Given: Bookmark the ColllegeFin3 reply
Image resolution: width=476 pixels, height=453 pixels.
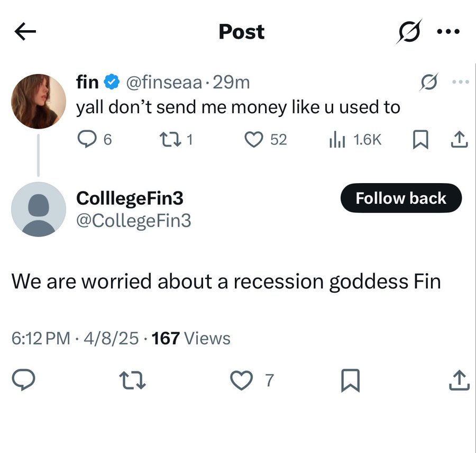Looking at the screenshot, I should (x=350, y=380).
